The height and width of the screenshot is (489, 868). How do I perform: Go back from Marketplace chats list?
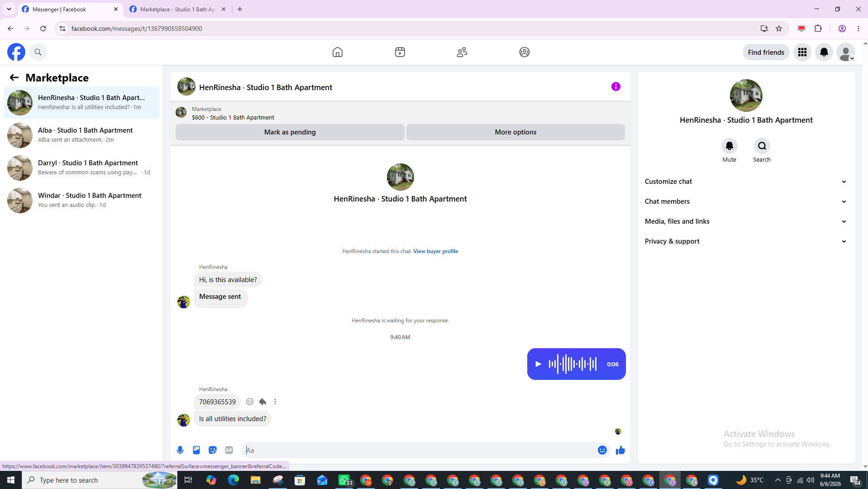14,77
